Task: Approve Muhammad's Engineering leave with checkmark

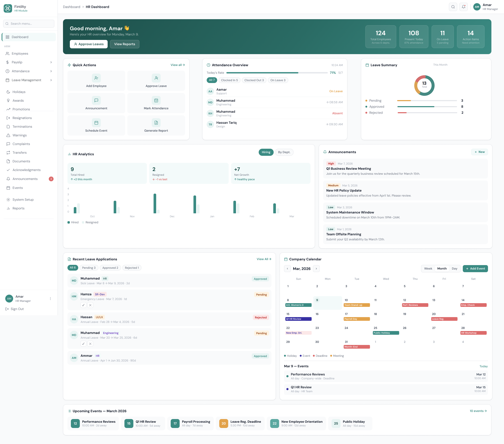Action: click(x=83, y=344)
